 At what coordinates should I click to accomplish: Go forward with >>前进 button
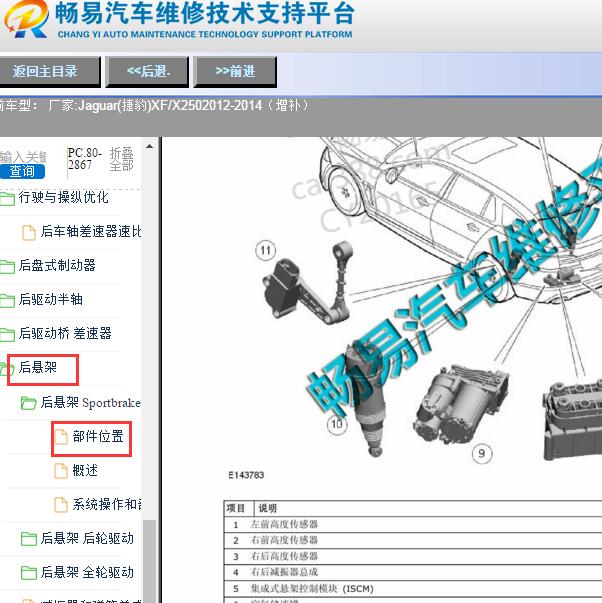[235, 72]
